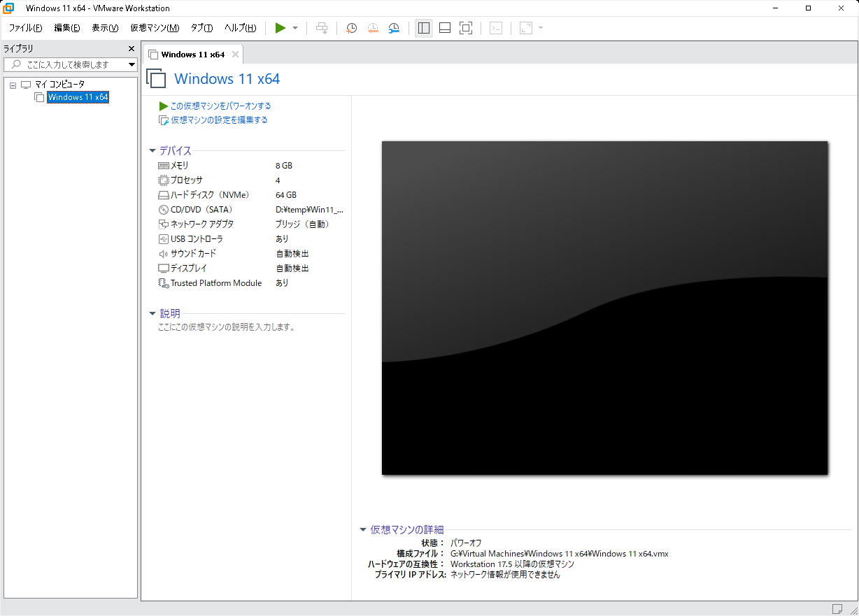Send Ctrl+Alt+Del to the guest
This screenshot has width=859, height=616.
point(321,28)
